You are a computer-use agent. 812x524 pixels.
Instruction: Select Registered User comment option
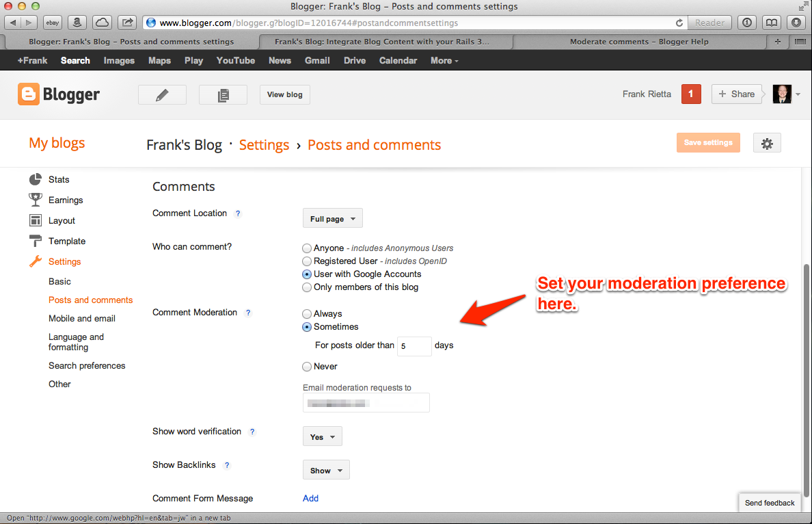click(307, 261)
